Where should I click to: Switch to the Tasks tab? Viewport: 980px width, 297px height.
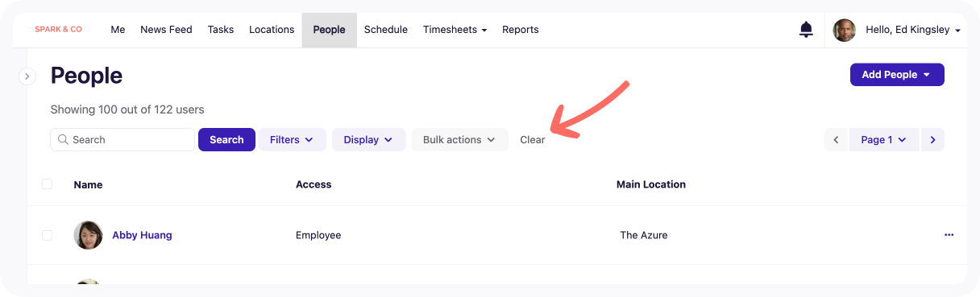coord(221,30)
